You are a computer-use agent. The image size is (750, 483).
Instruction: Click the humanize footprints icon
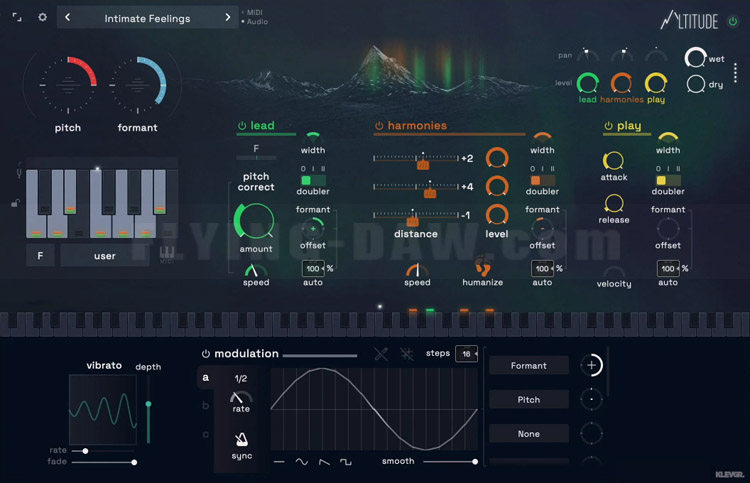click(483, 266)
